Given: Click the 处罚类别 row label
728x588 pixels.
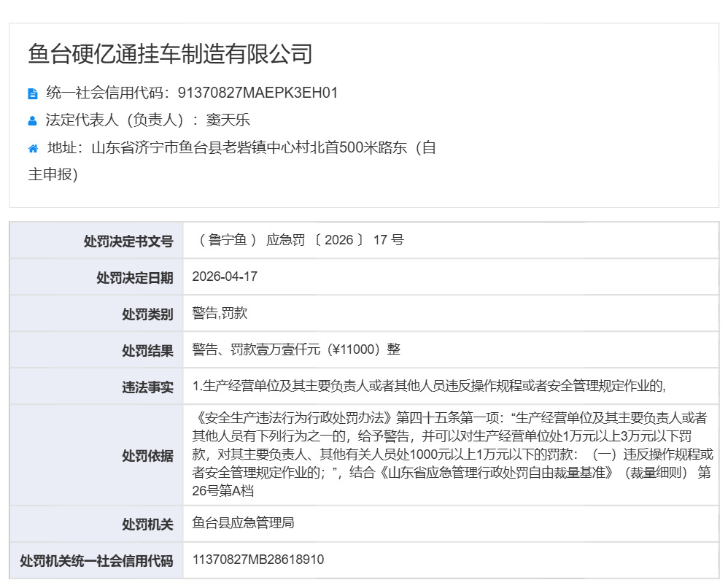Looking at the screenshot, I should [147, 314].
